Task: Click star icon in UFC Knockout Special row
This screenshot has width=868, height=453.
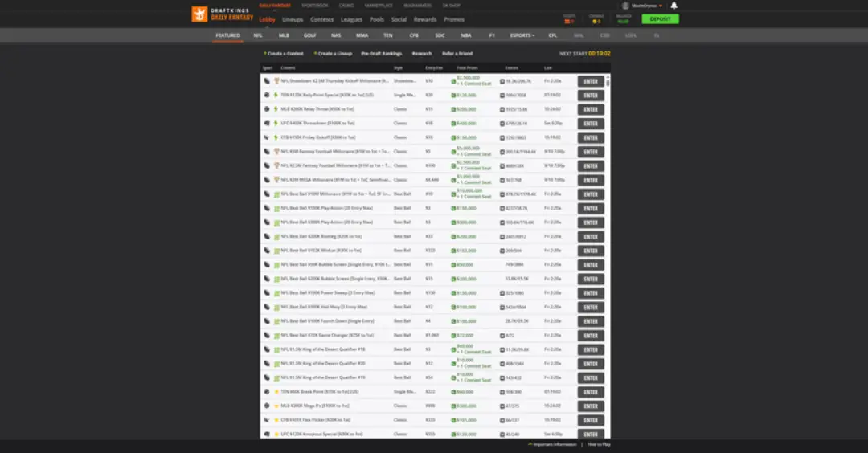Action: click(x=276, y=435)
